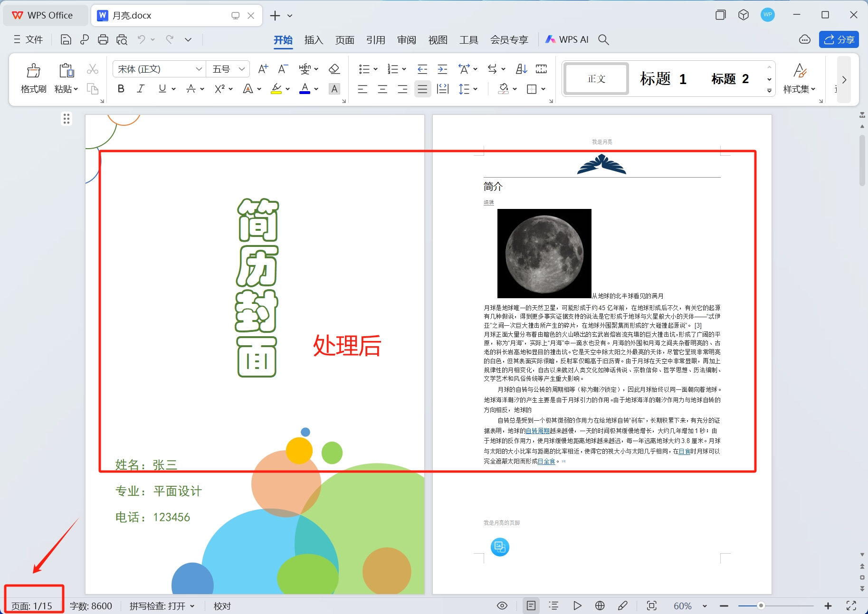Click the 分享 share button
Image resolution: width=868 pixels, height=614 pixels.
[x=839, y=39]
